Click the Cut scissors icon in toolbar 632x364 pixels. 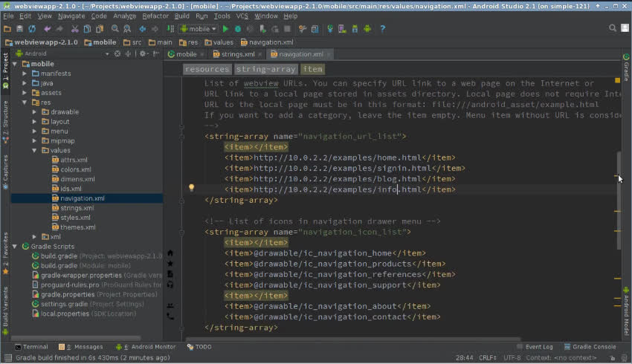(x=74, y=29)
